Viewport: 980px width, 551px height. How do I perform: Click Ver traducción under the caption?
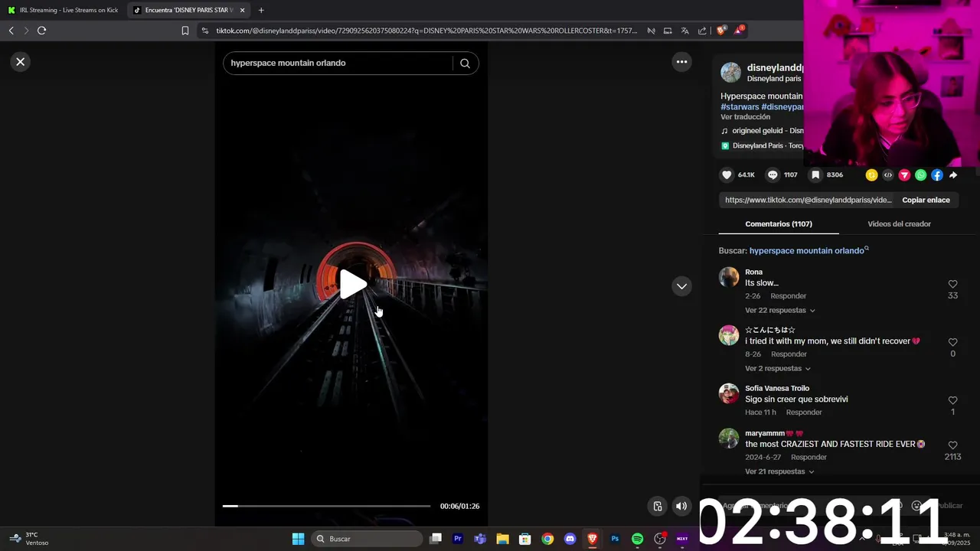click(x=745, y=117)
